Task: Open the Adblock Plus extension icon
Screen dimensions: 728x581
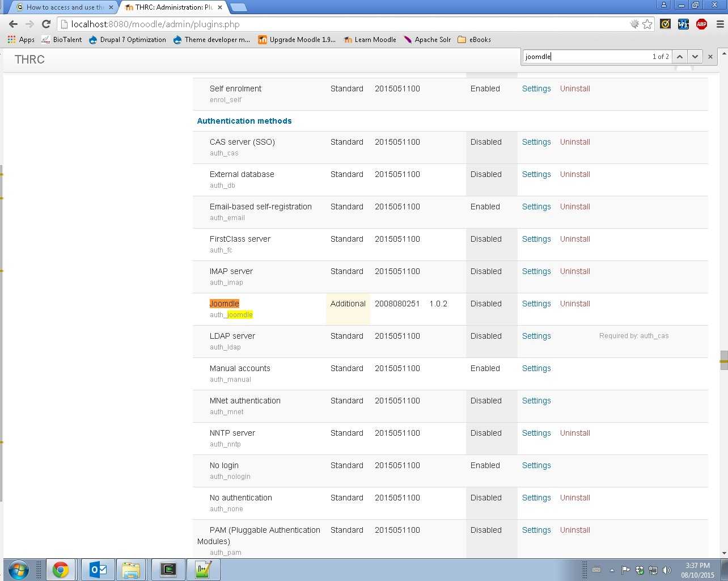Action: click(701, 24)
